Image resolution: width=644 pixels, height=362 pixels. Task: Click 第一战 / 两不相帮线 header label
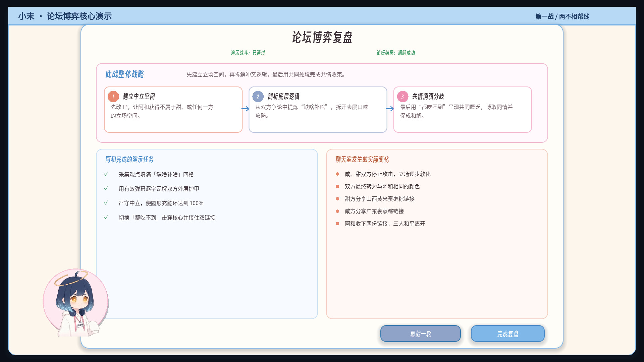[562, 16]
